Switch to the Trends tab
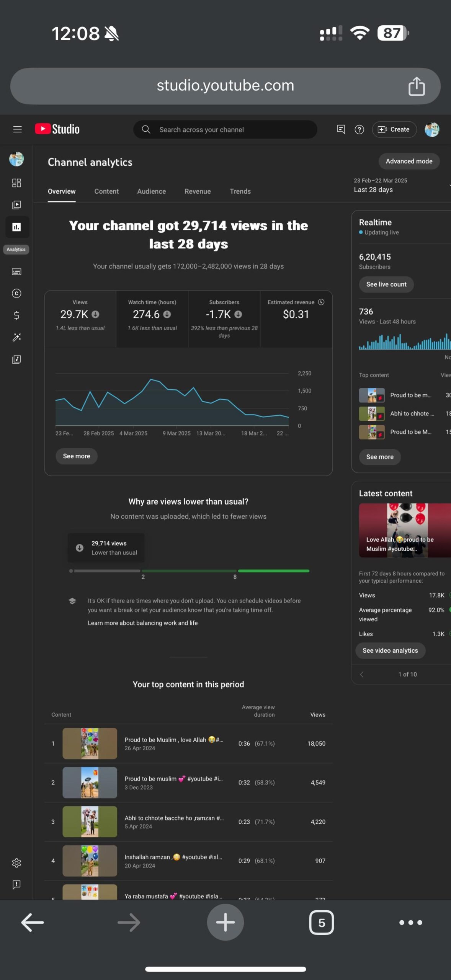Image resolution: width=451 pixels, height=980 pixels. click(240, 191)
